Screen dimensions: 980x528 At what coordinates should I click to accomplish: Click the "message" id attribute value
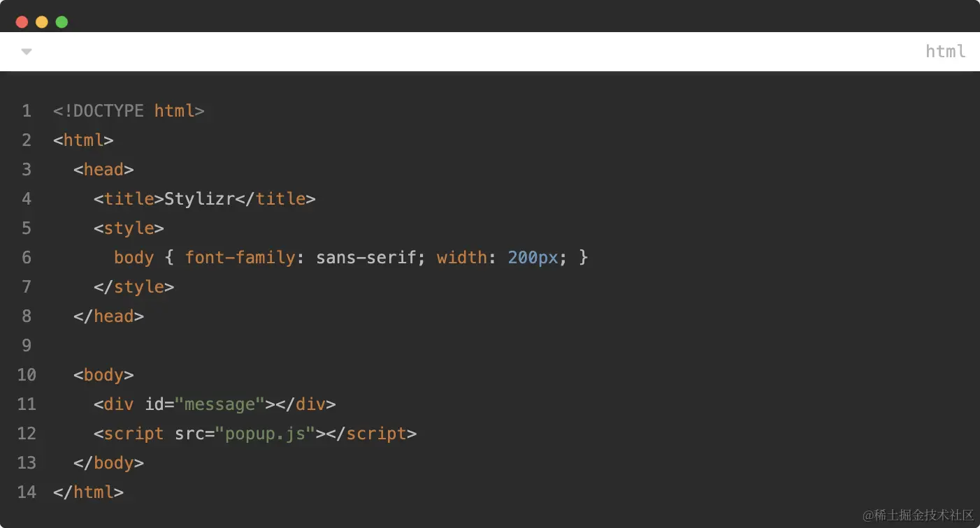click(219, 404)
